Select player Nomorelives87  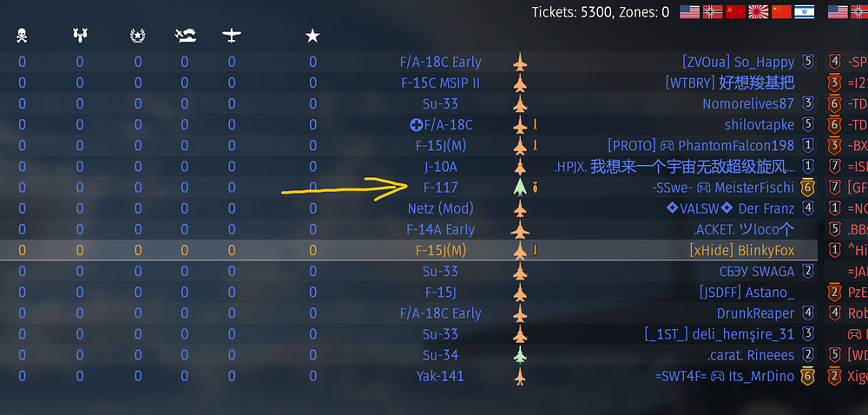click(x=748, y=104)
